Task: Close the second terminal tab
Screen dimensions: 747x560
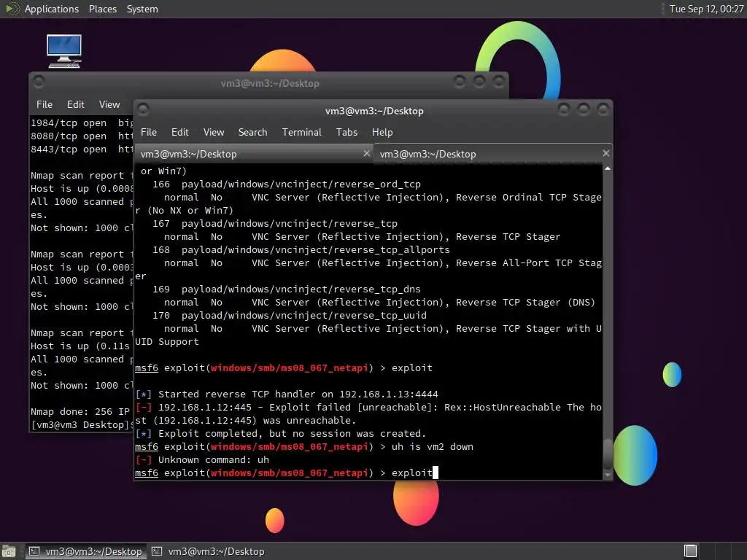Action: 605,153
